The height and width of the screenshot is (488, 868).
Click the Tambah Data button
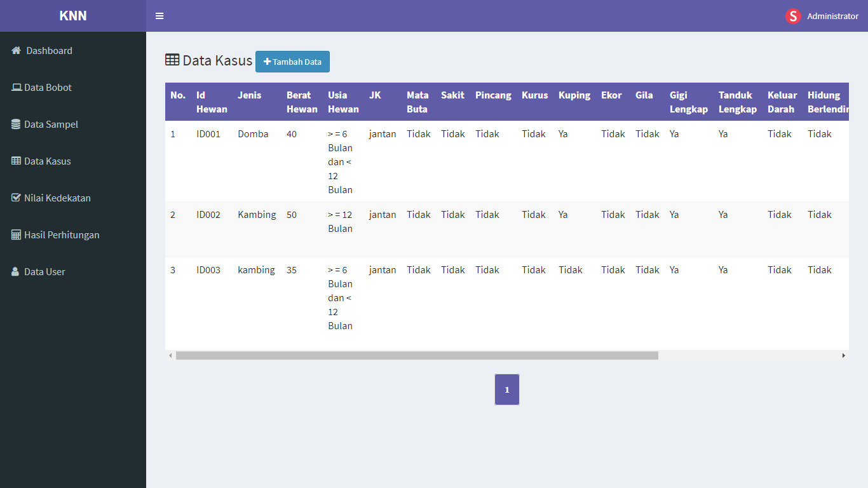coord(292,62)
